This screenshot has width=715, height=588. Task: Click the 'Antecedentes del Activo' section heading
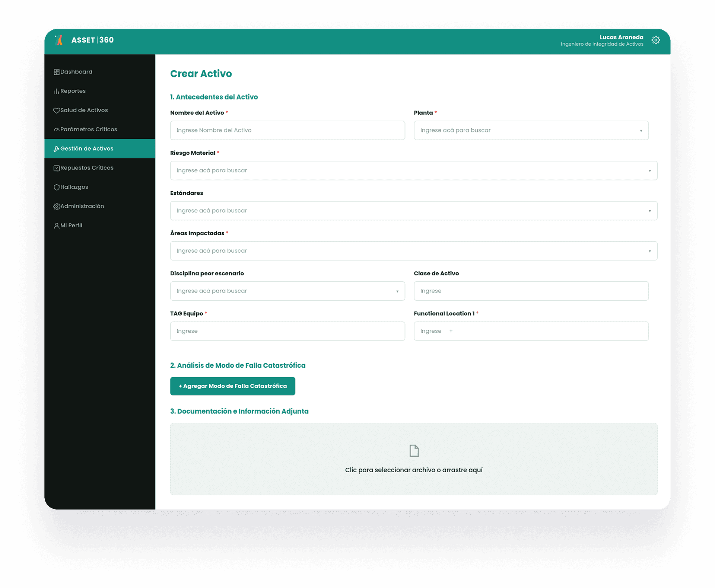click(214, 97)
